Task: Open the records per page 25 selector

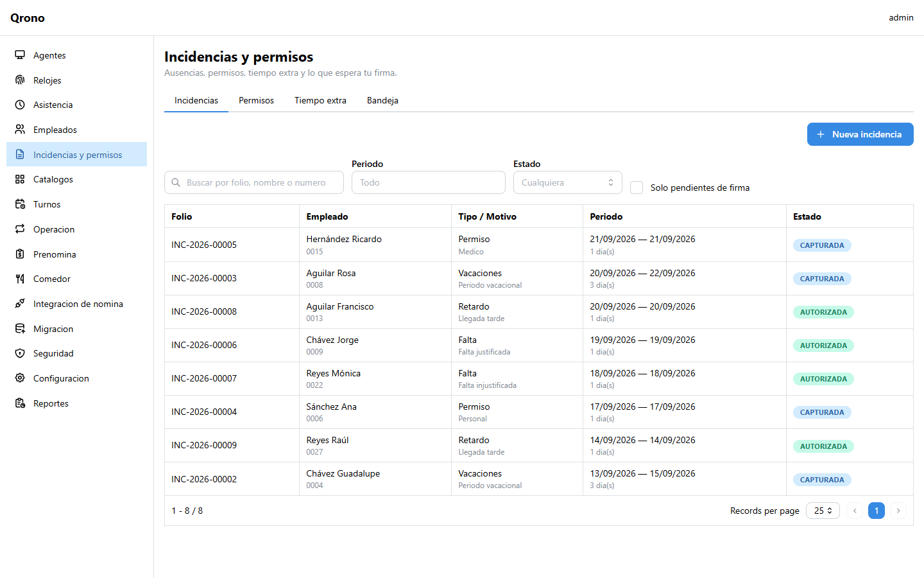Action: [x=823, y=511]
